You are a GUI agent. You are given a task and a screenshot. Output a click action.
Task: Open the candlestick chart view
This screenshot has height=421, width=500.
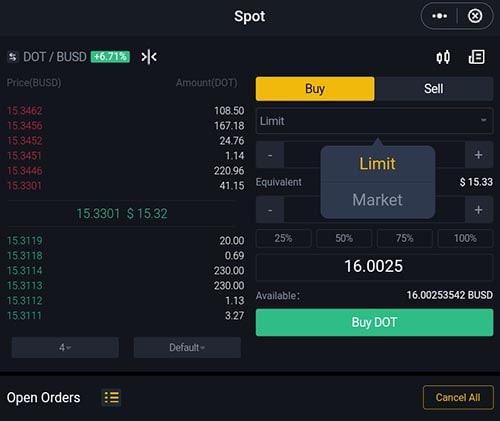click(443, 57)
